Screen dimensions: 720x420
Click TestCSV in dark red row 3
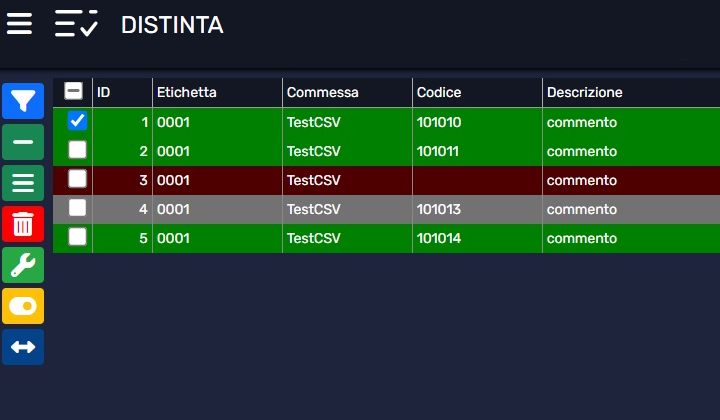pos(314,180)
